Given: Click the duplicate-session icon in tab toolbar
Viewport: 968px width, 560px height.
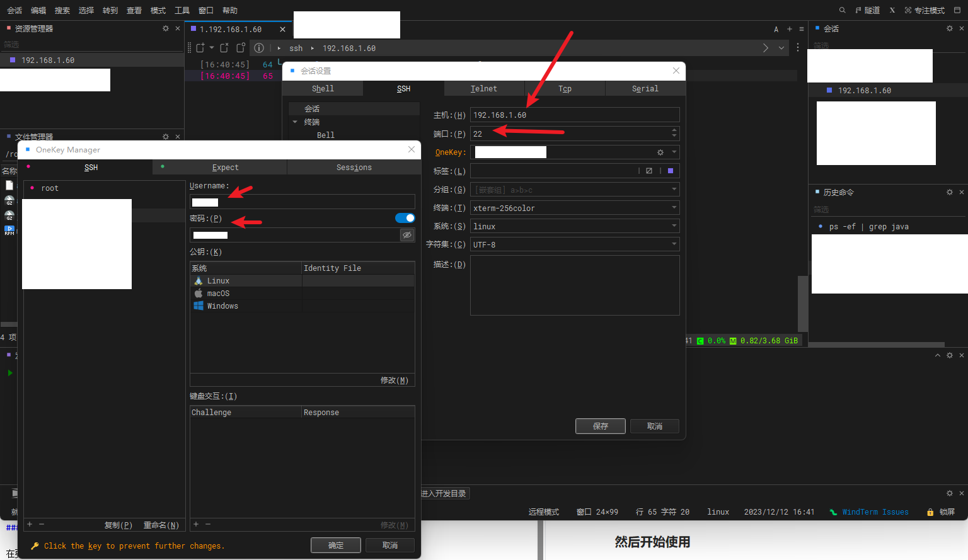Looking at the screenshot, I should click(x=241, y=48).
